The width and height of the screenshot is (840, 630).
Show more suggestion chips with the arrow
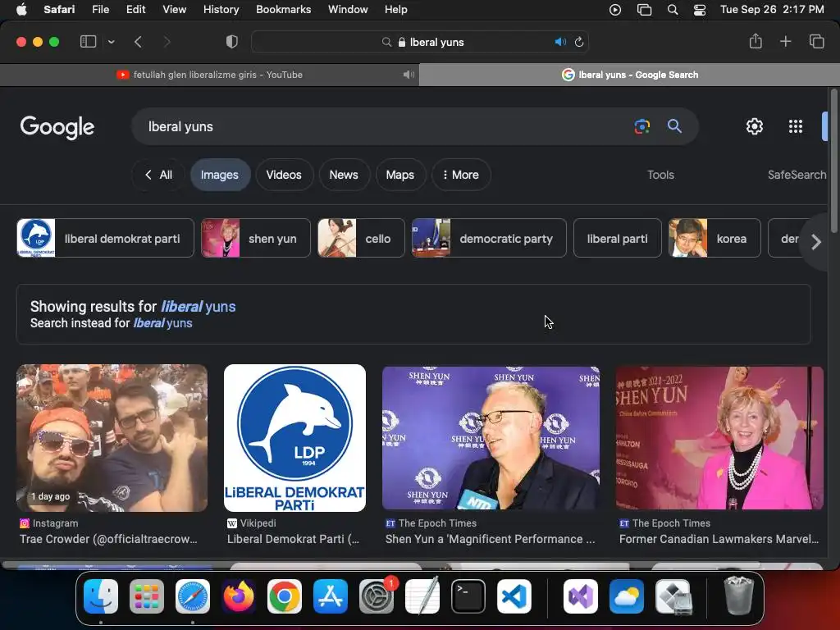click(815, 242)
